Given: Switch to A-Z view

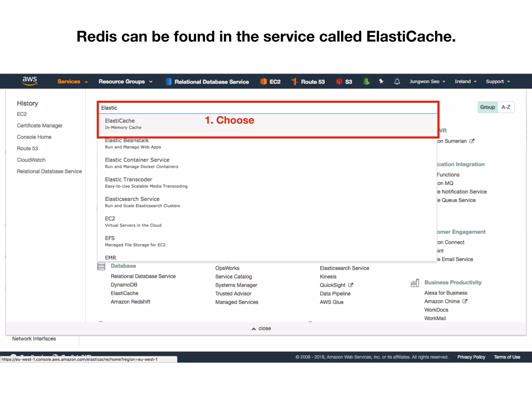Looking at the screenshot, I should pyautogui.click(x=506, y=107).
